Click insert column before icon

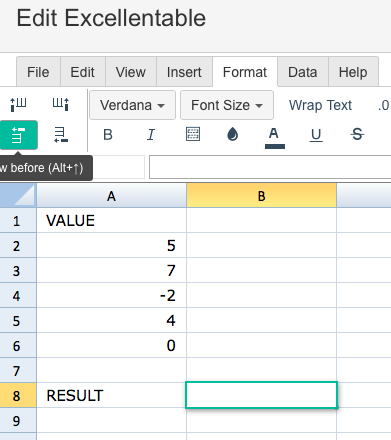(18, 104)
